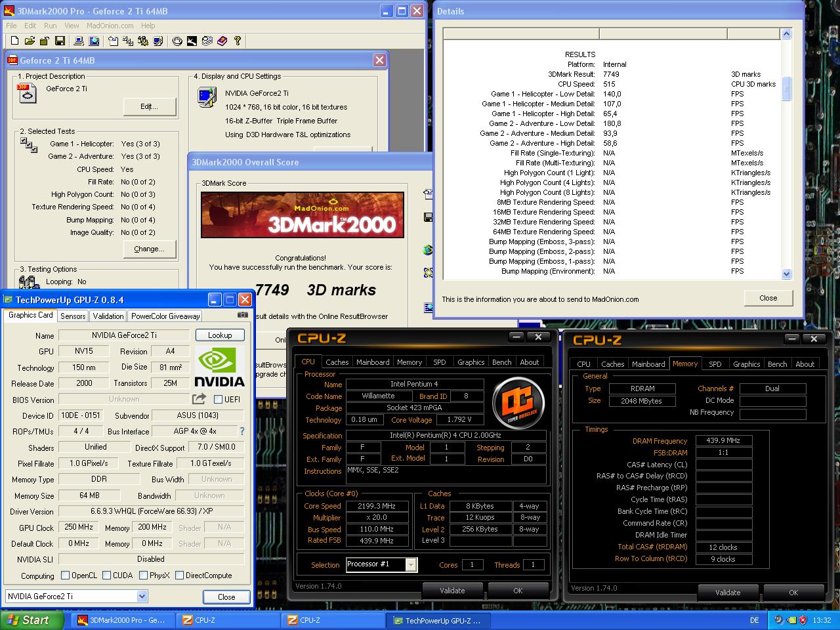This screenshot has height=630, width=840.
Task: Click the black demo picture toolbar icon
Action: [192, 41]
